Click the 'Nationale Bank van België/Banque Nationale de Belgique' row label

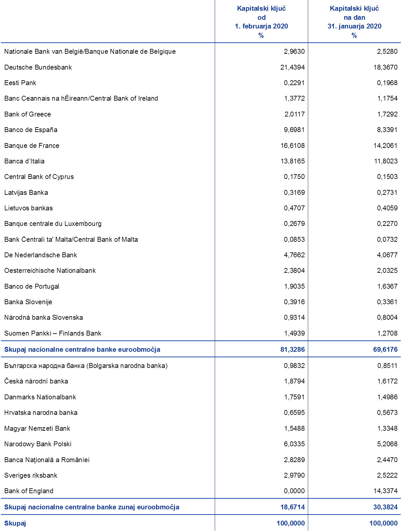pos(90,51)
